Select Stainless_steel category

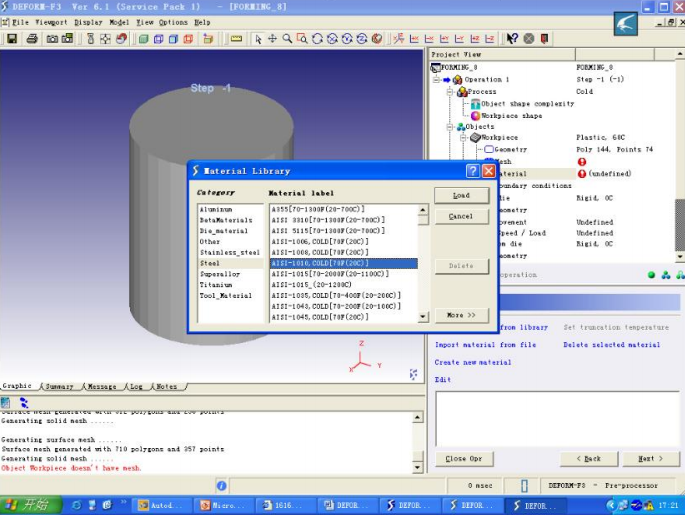click(230, 252)
